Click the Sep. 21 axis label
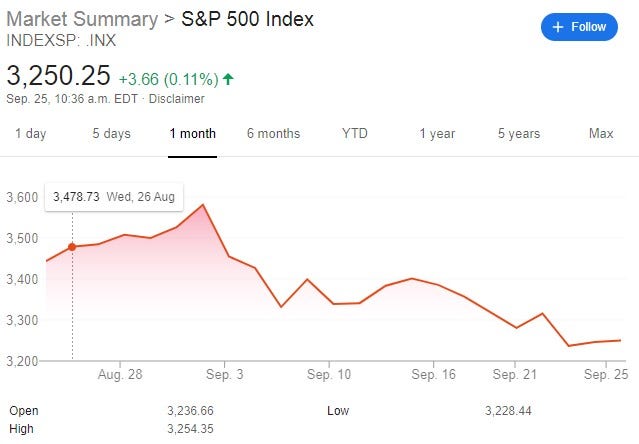 tap(515, 374)
